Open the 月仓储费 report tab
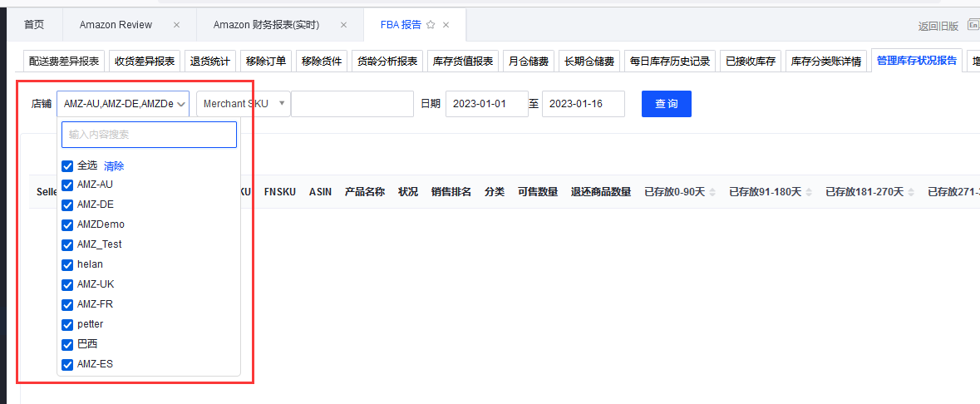The width and height of the screenshot is (980, 404). (x=529, y=62)
